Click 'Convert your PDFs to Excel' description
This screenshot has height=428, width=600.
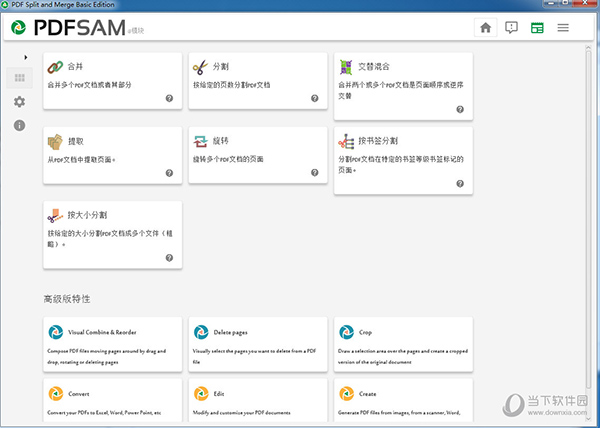pos(104,413)
